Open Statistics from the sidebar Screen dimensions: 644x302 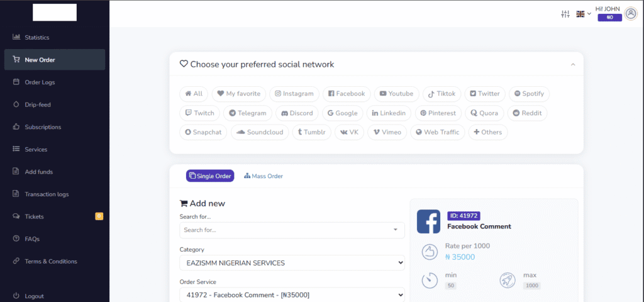[55, 37]
